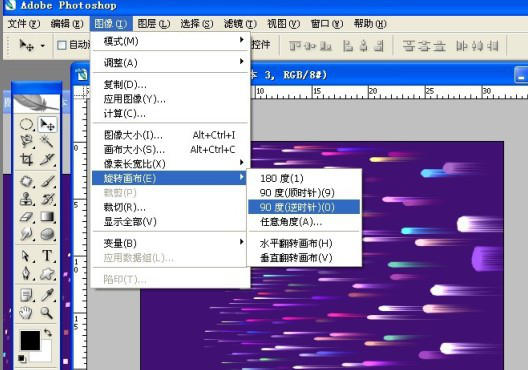Rotate canvas 180 度(1)
The height and width of the screenshot is (370, 528).
304,178
